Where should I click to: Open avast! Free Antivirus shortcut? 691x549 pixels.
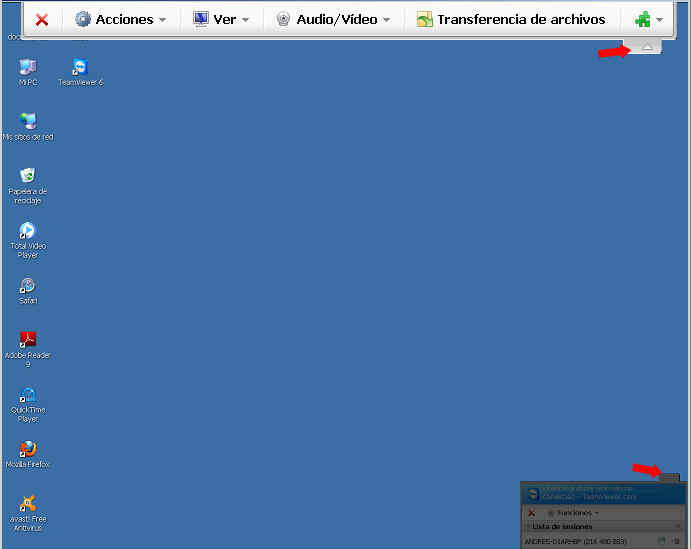(28, 504)
